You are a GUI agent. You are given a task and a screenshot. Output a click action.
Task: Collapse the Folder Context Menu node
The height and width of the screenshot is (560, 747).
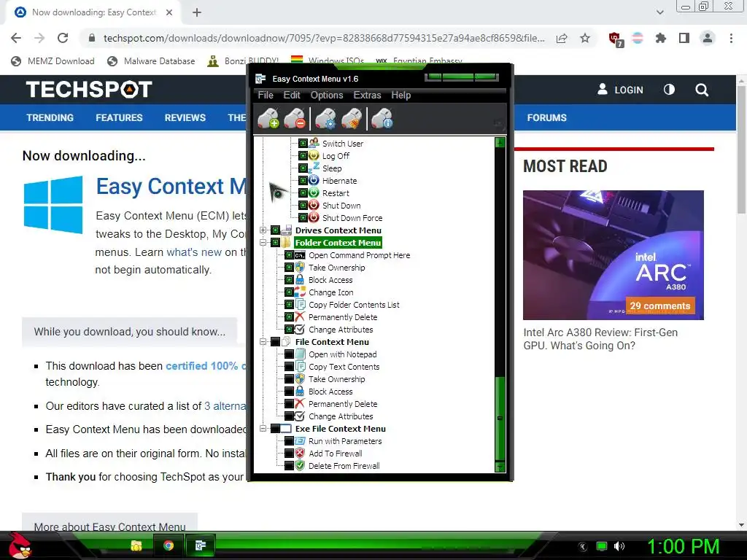(x=263, y=242)
